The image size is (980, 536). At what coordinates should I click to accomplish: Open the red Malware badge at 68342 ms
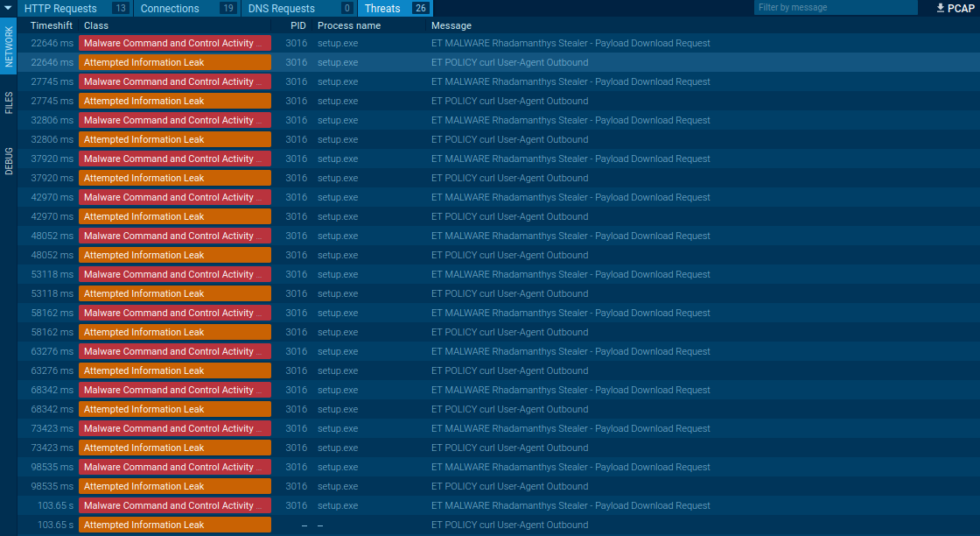coord(175,391)
